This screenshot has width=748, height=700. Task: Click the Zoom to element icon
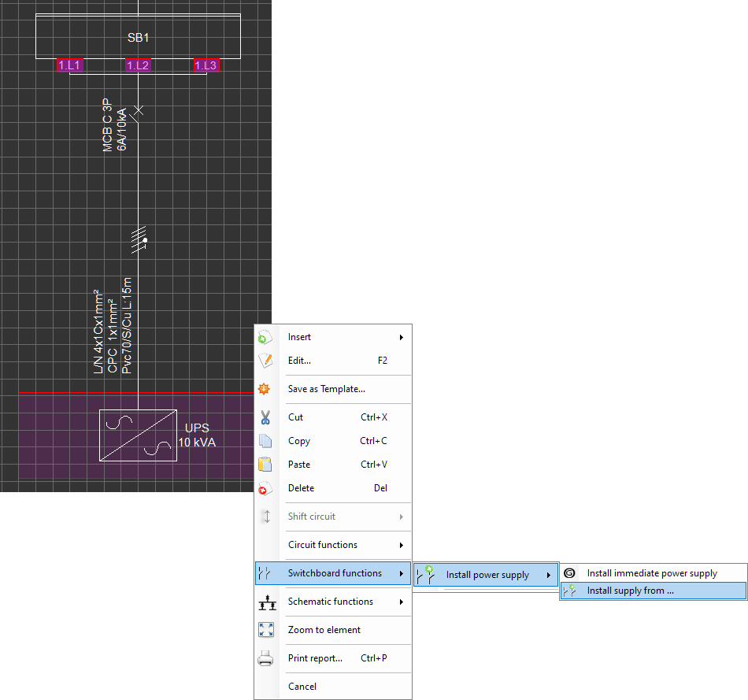(265, 630)
